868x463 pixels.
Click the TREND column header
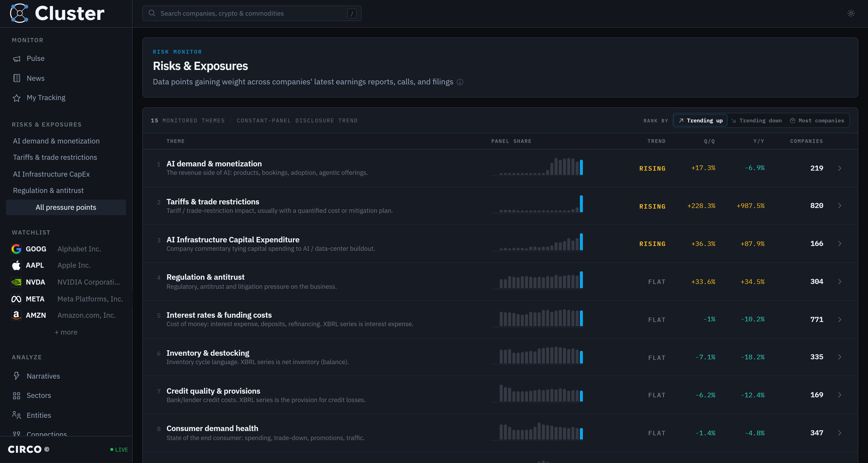click(656, 141)
